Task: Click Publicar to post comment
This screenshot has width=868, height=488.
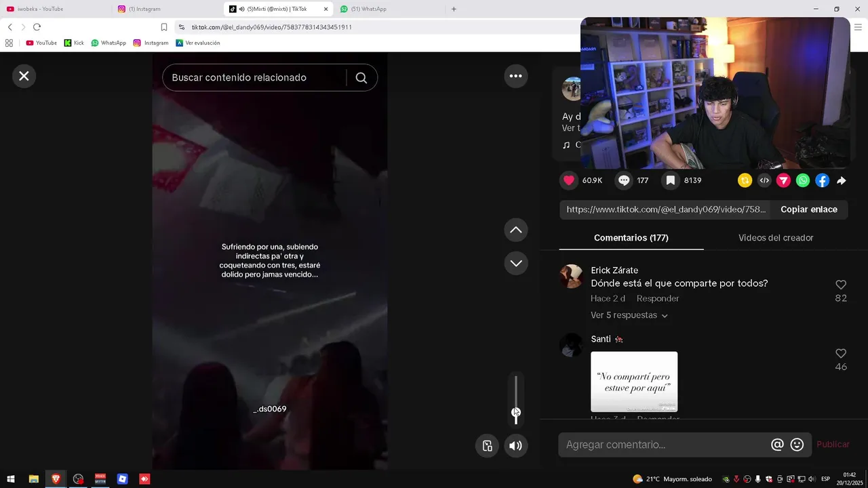Action: (833, 445)
